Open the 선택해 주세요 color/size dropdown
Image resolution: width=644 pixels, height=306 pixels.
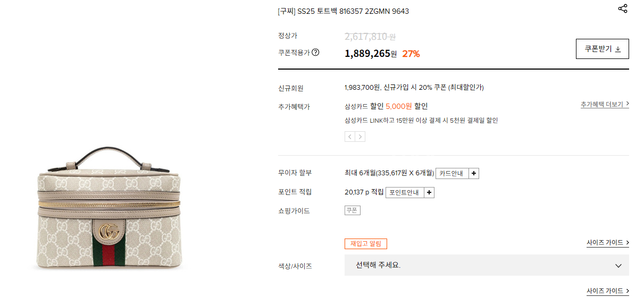[x=487, y=265]
